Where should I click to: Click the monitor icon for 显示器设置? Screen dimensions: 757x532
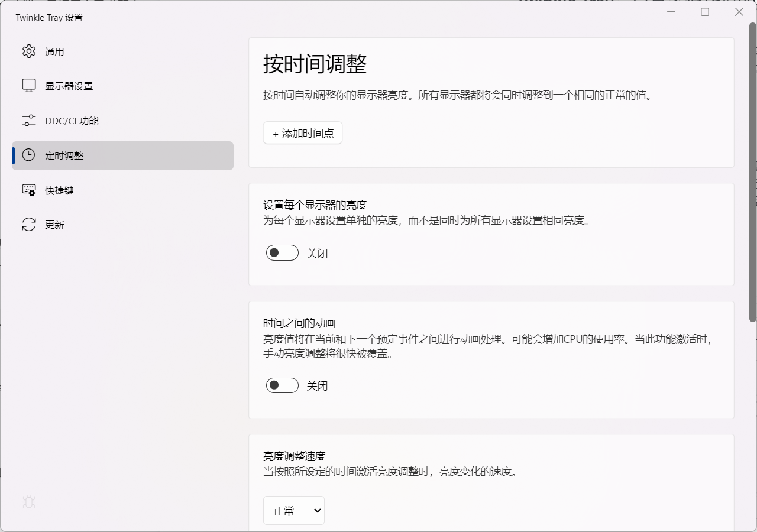(28, 85)
